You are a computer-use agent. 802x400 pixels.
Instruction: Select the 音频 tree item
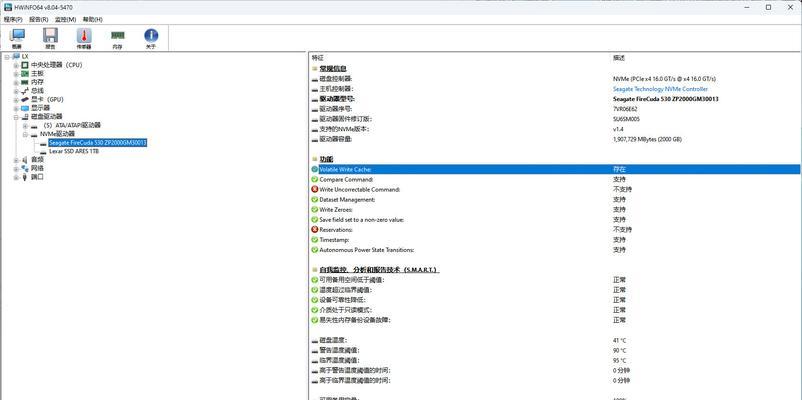coord(37,160)
